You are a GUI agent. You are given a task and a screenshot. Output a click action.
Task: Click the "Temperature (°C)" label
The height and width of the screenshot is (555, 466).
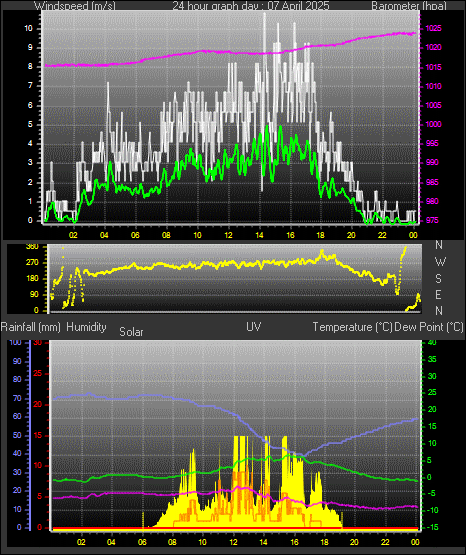point(352,327)
